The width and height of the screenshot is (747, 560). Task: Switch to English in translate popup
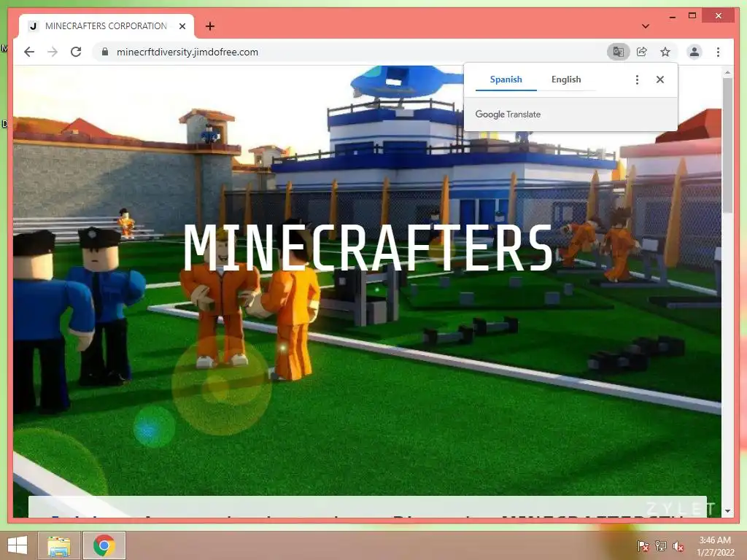(x=566, y=79)
